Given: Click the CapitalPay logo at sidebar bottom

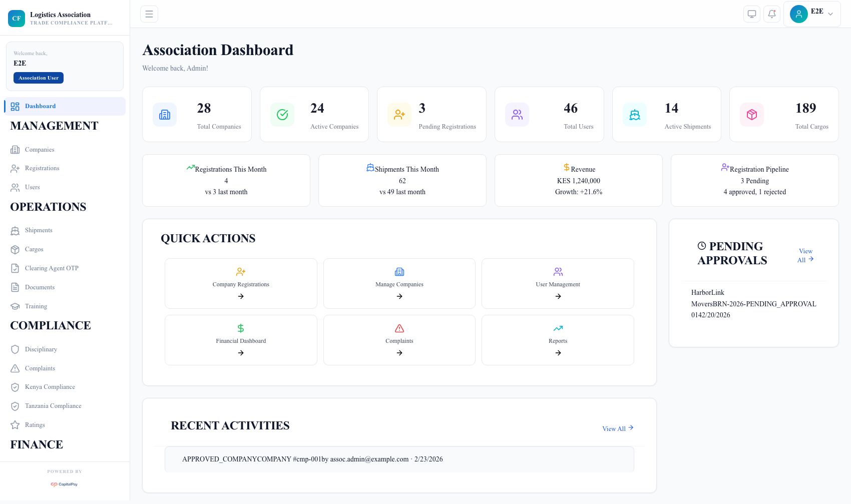Looking at the screenshot, I should 65,484.
